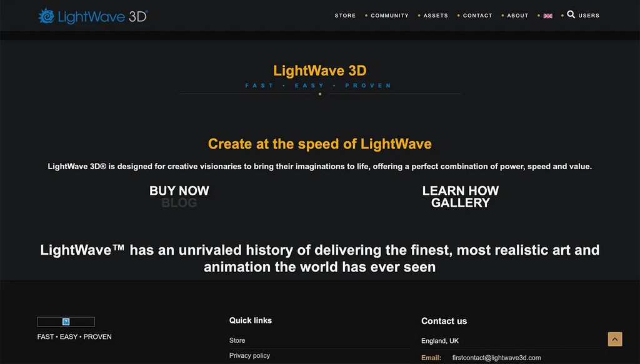Click the 'unrivaled history' headline text
The height and width of the screenshot is (364, 640).
click(319, 258)
